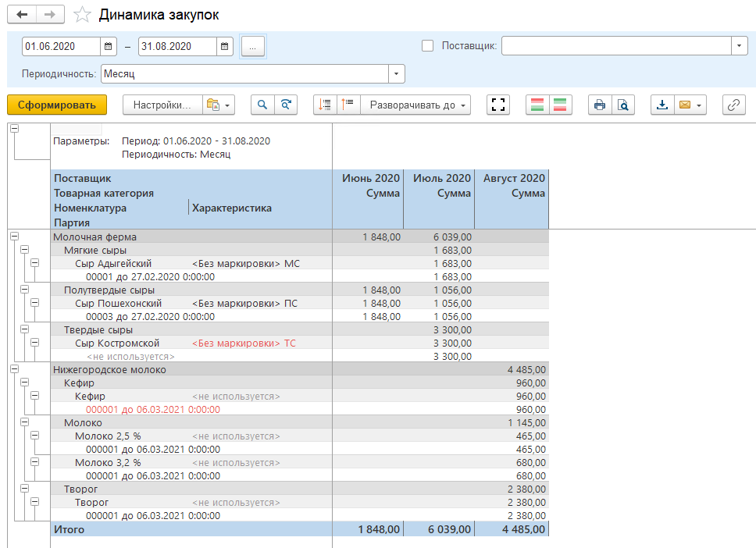Add report to favorites with star
Viewport: 756px width, 548px height.
pos(81,15)
